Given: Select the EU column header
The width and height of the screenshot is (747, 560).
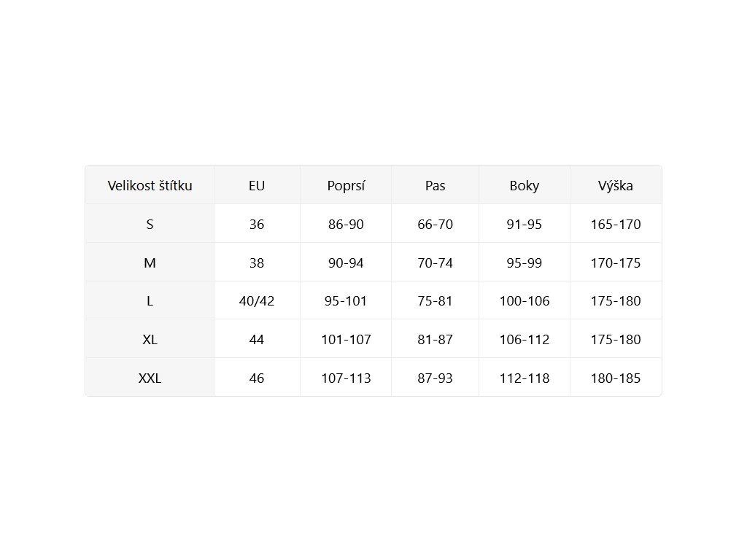Looking at the screenshot, I should 257,185.
